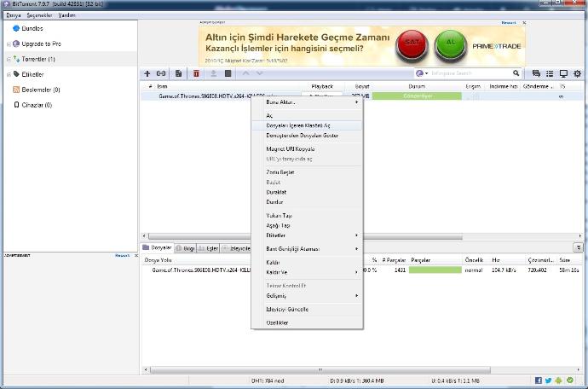This screenshot has height=389, width=588.
Task: Choose Aşağı Taşı from context menu
Action: pos(307,226)
